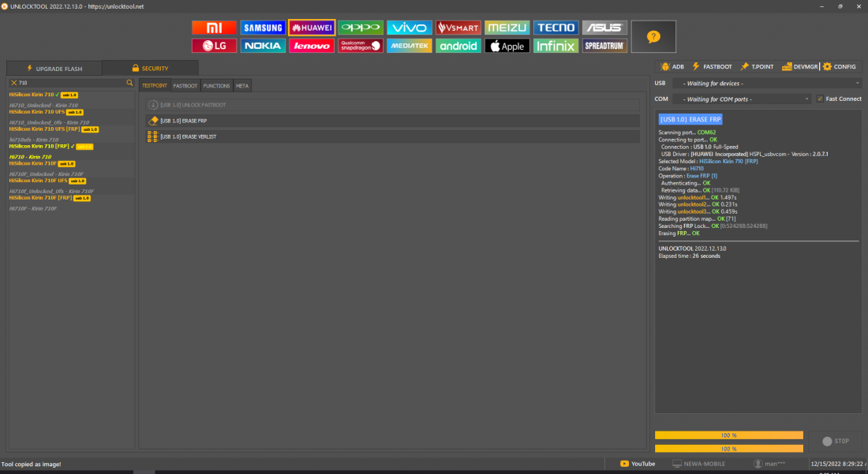Switch to the SECURITY tab
This screenshot has height=474, width=868.
(x=150, y=68)
